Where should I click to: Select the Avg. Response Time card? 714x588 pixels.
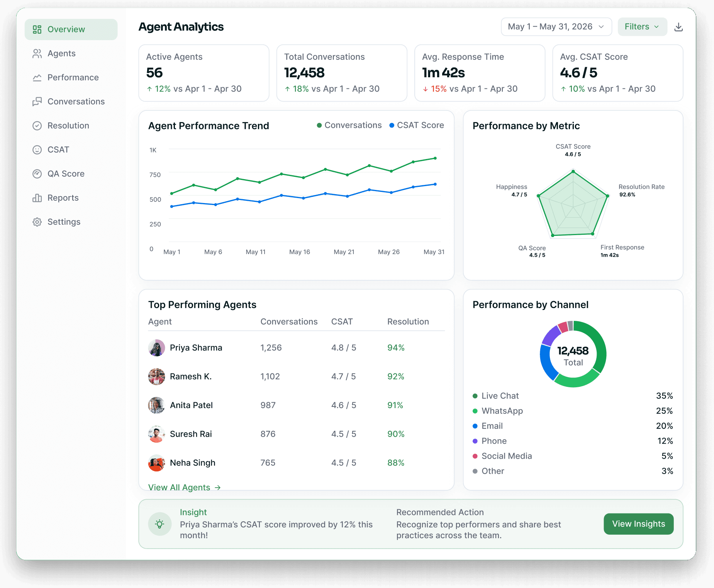click(x=480, y=73)
